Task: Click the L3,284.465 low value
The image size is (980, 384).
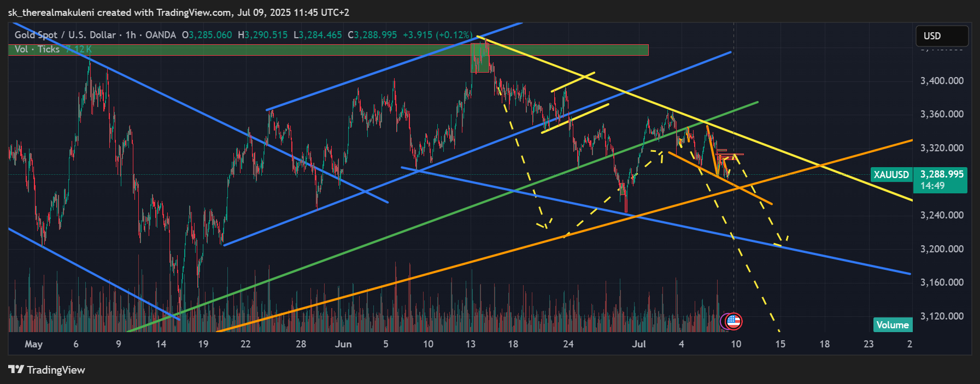Action: (x=318, y=35)
